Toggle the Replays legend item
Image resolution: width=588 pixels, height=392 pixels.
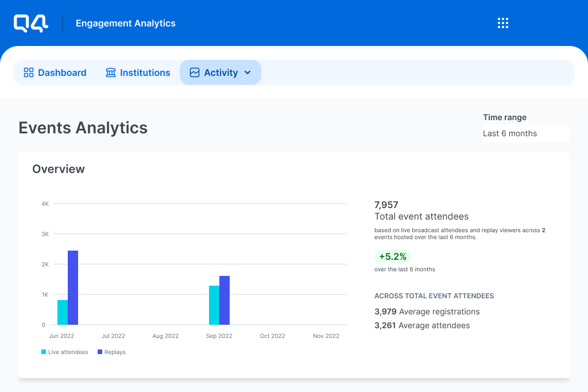[115, 352]
